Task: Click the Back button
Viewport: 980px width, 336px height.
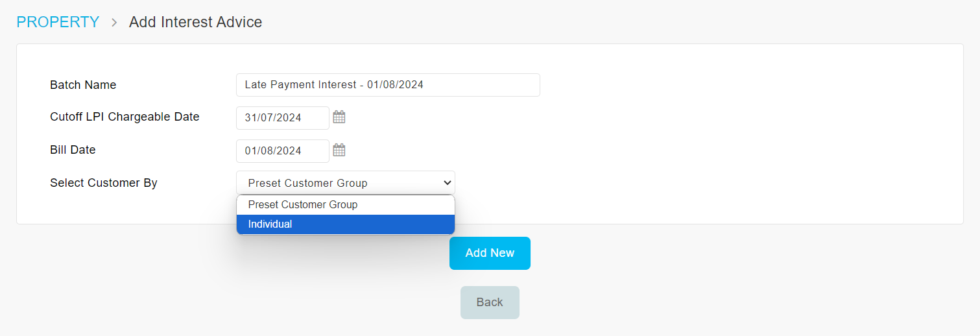Action: point(490,302)
